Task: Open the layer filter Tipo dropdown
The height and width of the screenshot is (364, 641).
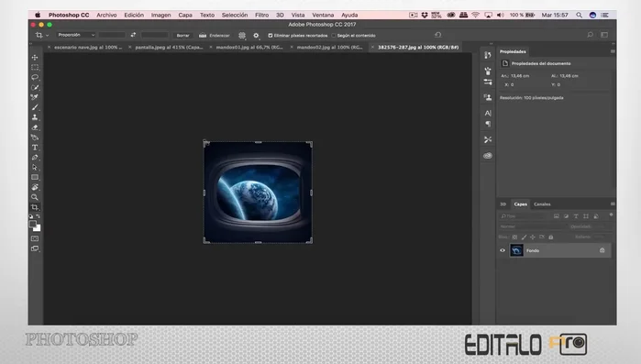Action: [525, 216]
